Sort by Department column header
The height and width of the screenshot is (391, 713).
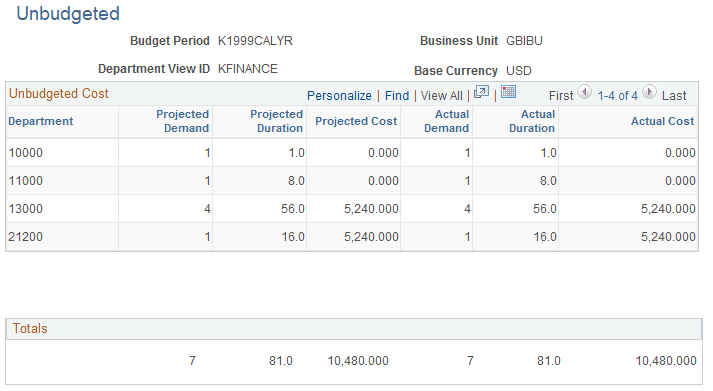[x=40, y=121]
